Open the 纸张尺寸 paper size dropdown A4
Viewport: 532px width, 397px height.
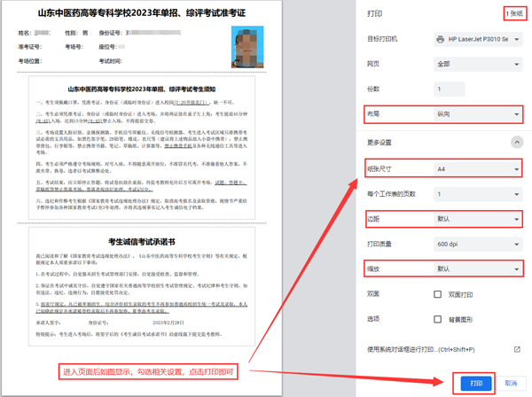478,169
